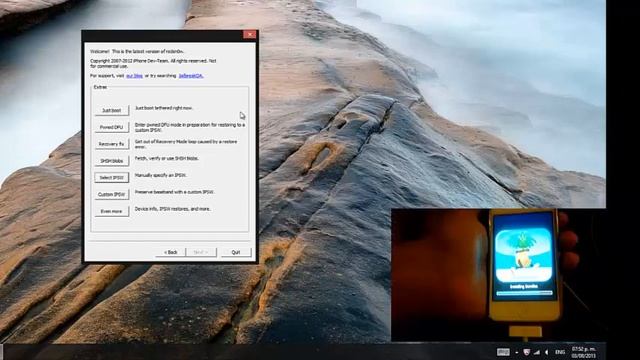Click the Custom IPSW button
This screenshot has width=640, height=360.
point(111,194)
